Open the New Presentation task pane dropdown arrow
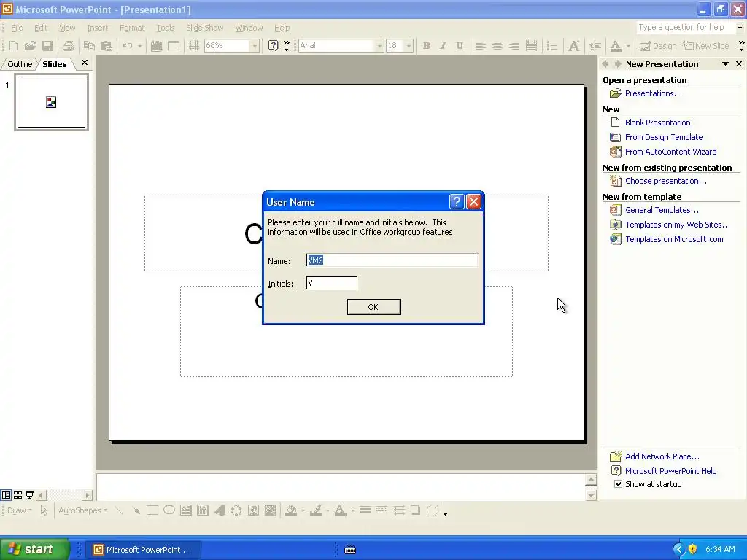The width and height of the screenshot is (747, 560). point(725,64)
